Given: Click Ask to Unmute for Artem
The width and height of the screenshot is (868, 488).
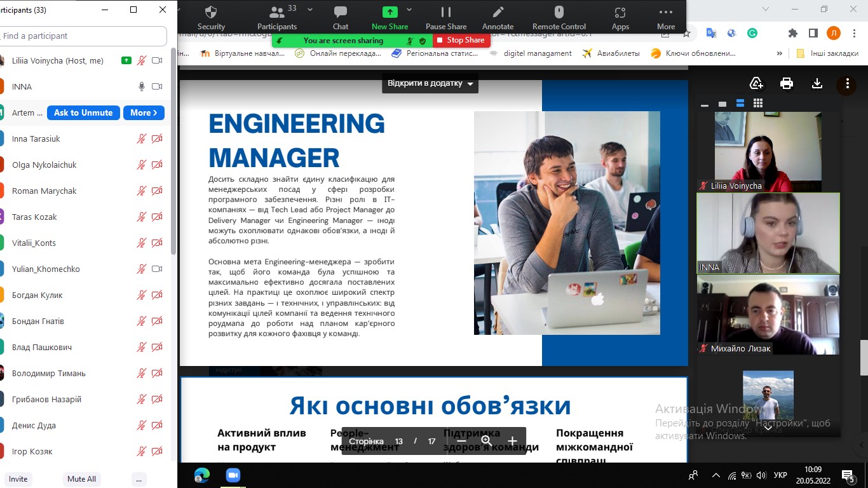Looking at the screenshot, I should coord(83,112).
